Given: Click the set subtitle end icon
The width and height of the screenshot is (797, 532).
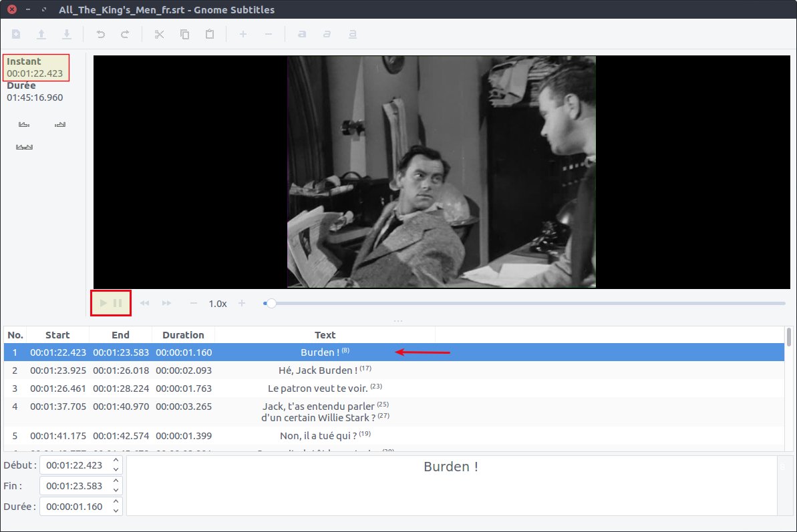Looking at the screenshot, I should (60, 124).
